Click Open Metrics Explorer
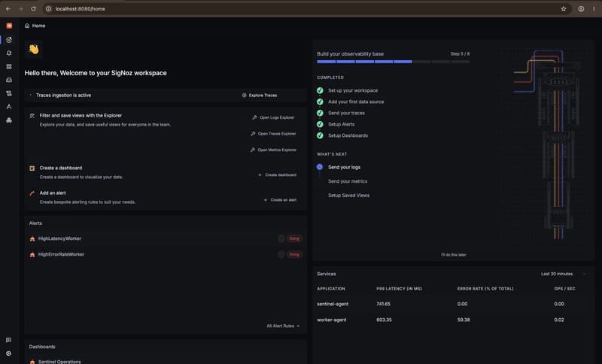 [x=273, y=150]
